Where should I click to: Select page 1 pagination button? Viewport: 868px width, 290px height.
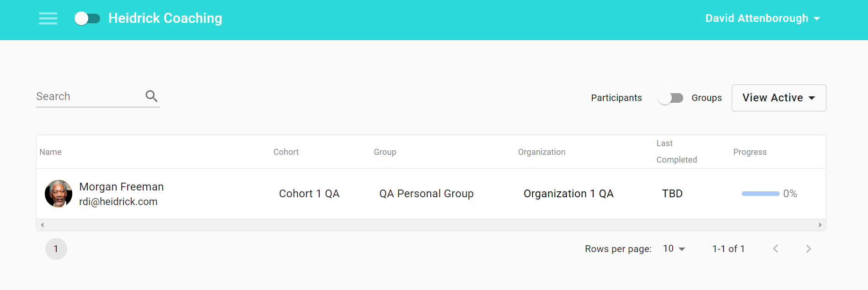tap(56, 249)
